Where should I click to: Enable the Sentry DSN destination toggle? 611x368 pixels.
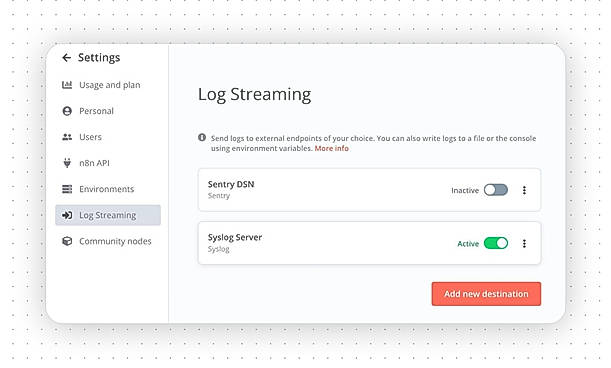coord(496,190)
